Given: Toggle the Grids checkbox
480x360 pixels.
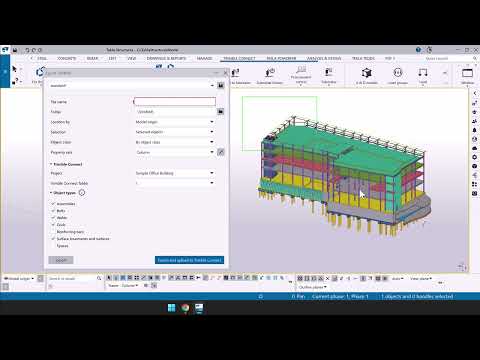Looking at the screenshot, I should click(53, 225).
